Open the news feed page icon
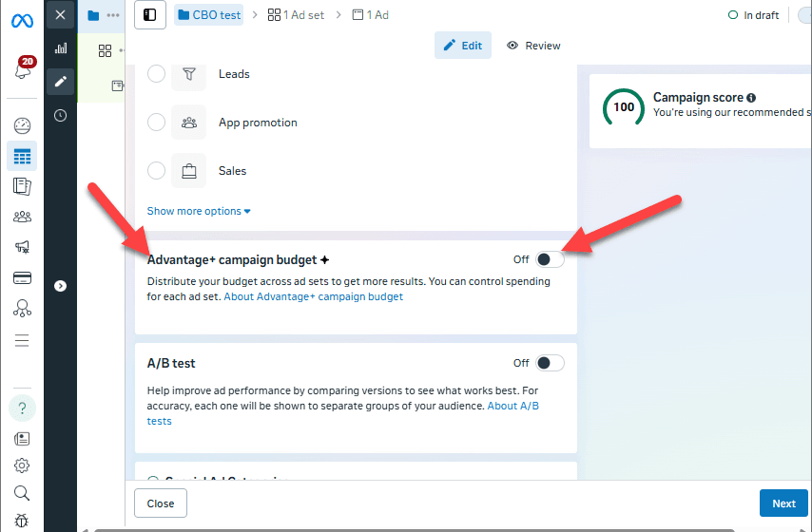The width and height of the screenshot is (812, 532). (x=22, y=439)
